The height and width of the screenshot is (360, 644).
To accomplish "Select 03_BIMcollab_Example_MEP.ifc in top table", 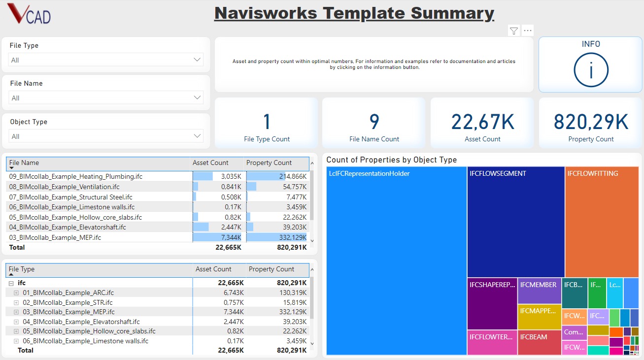I will point(158,237).
